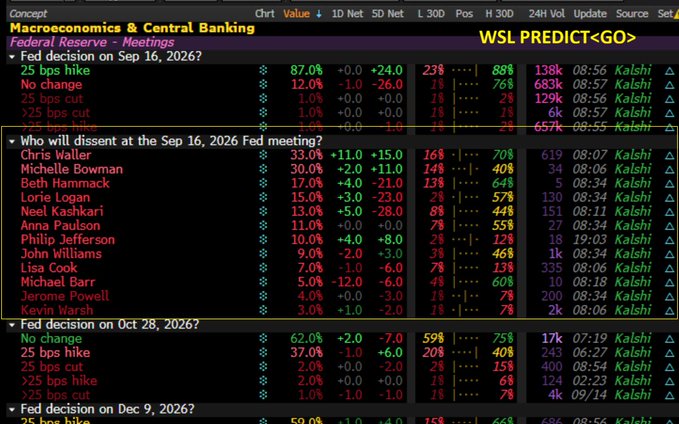This screenshot has width=679, height=424.
Task: Toggle sort arrow next to Value column
Action: coord(319,14)
